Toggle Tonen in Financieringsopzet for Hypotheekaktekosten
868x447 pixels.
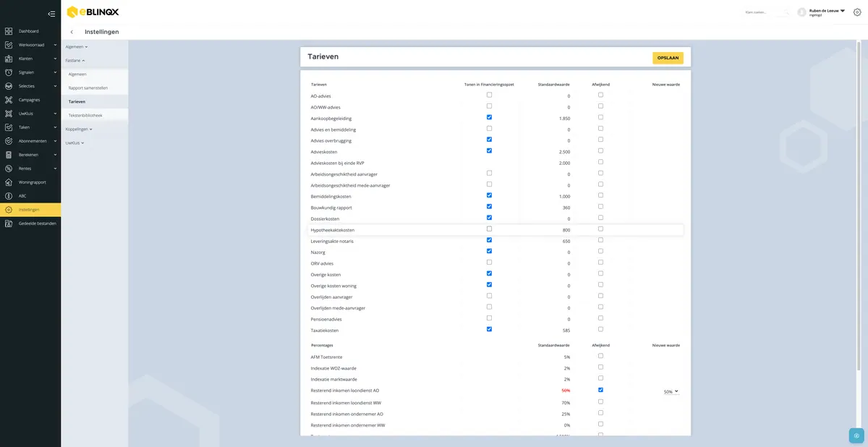coord(490,229)
